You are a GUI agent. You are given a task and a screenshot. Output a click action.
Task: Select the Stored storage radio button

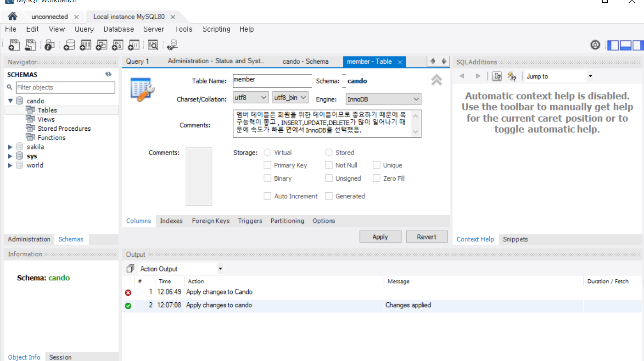pyautogui.click(x=329, y=152)
